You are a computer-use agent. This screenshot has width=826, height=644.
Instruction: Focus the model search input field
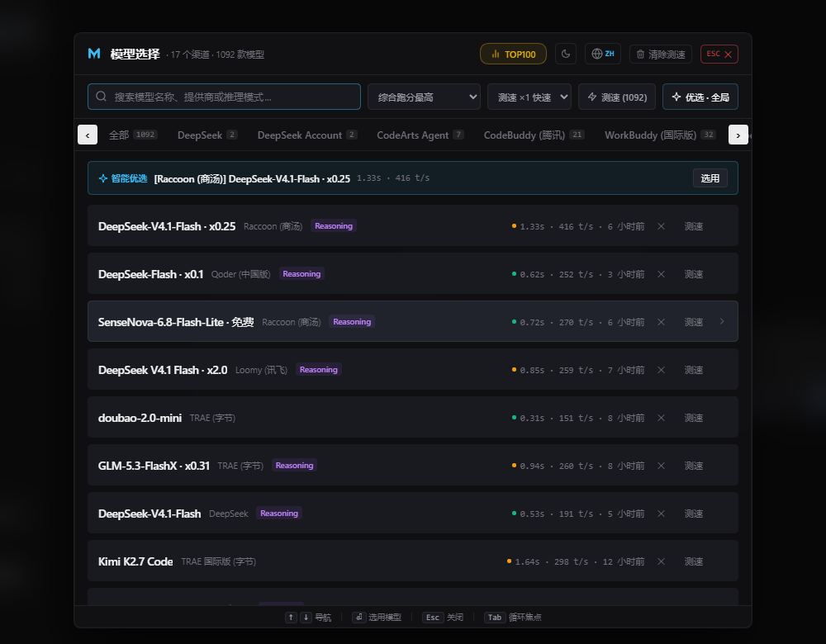click(224, 97)
